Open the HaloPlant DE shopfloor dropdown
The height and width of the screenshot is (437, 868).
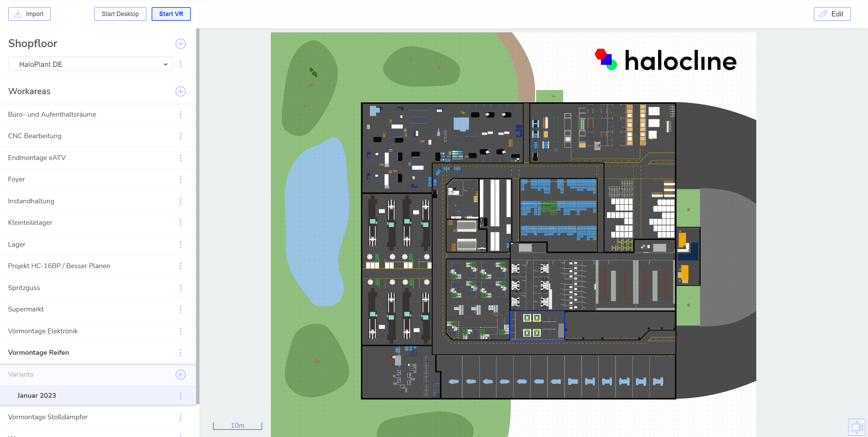(x=90, y=64)
